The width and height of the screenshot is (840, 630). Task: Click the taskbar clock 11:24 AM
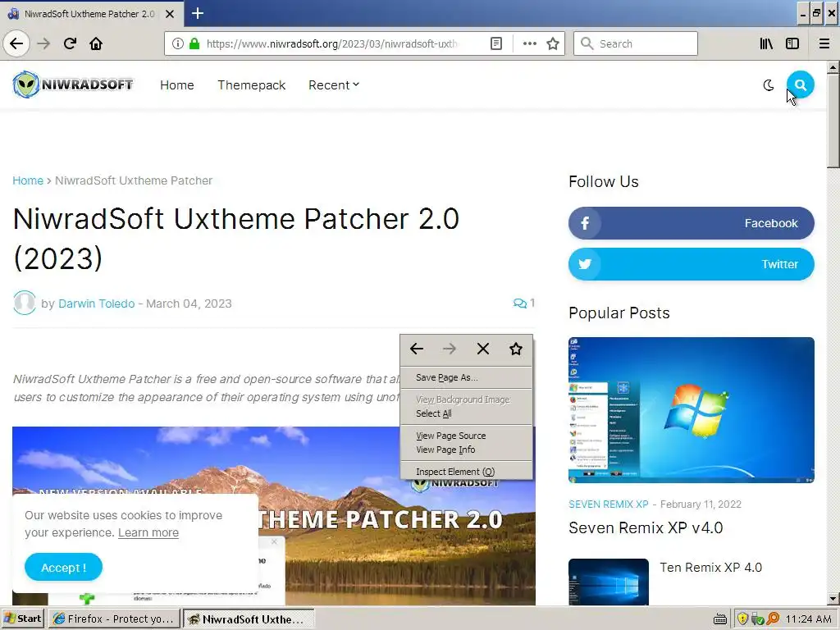[808, 619]
